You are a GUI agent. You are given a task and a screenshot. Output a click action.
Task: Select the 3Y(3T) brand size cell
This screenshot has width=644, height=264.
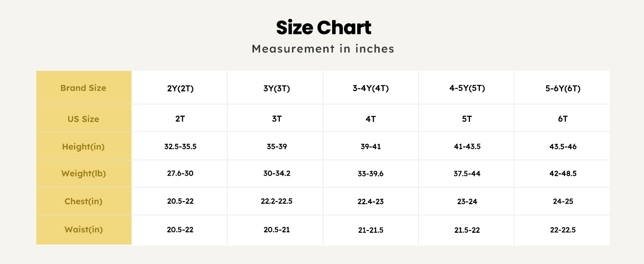pyautogui.click(x=276, y=88)
